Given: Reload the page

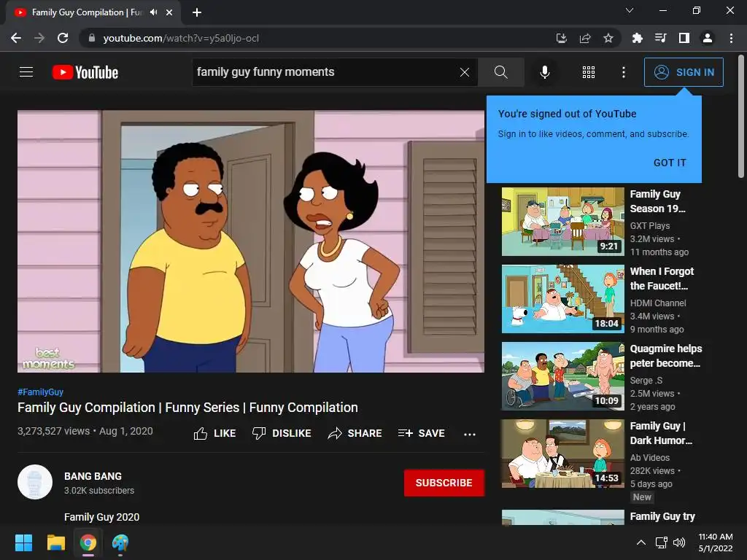Looking at the screenshot, I should pos(63,38).
